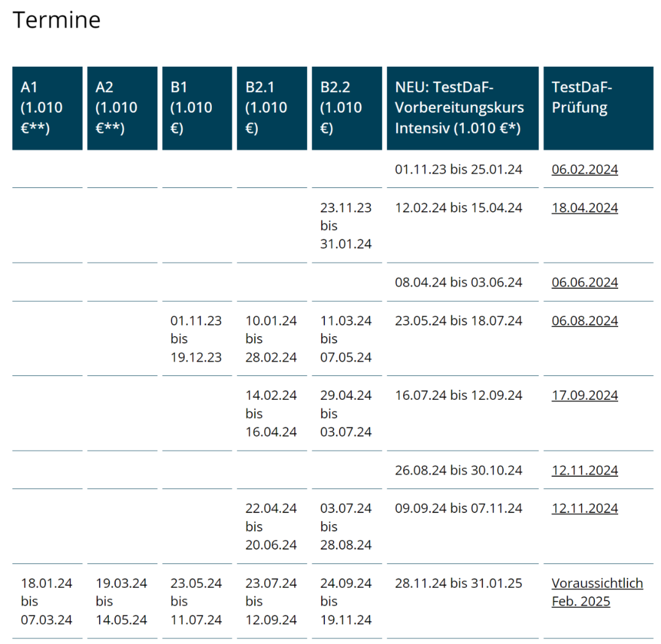
Task: Click the 28.11.24 bis 31.01.25 course cell
Action: point(458,583)
